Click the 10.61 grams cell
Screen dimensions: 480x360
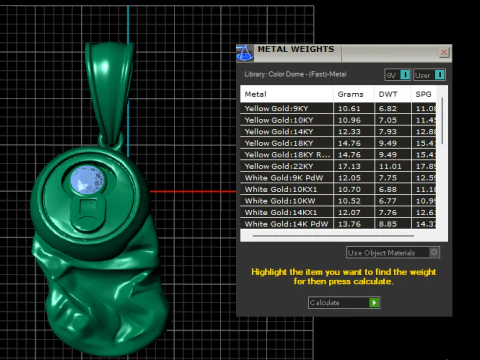coord(354,108)
